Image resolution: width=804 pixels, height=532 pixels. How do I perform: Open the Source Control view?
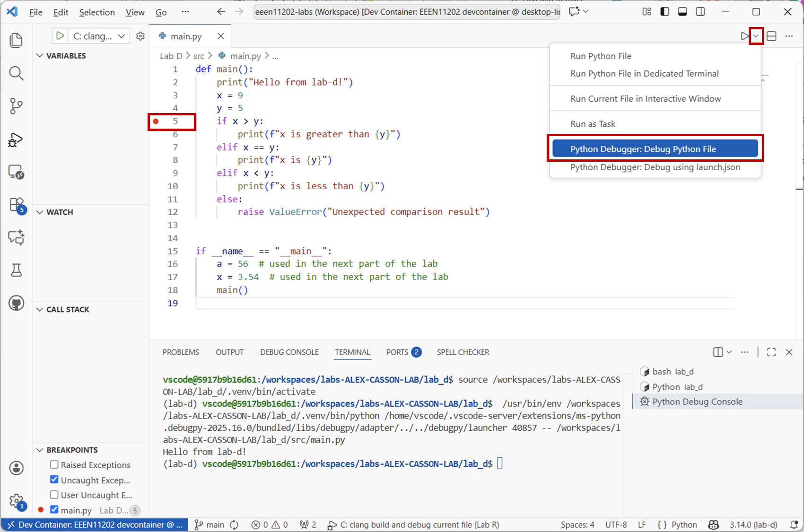(16, 106)
